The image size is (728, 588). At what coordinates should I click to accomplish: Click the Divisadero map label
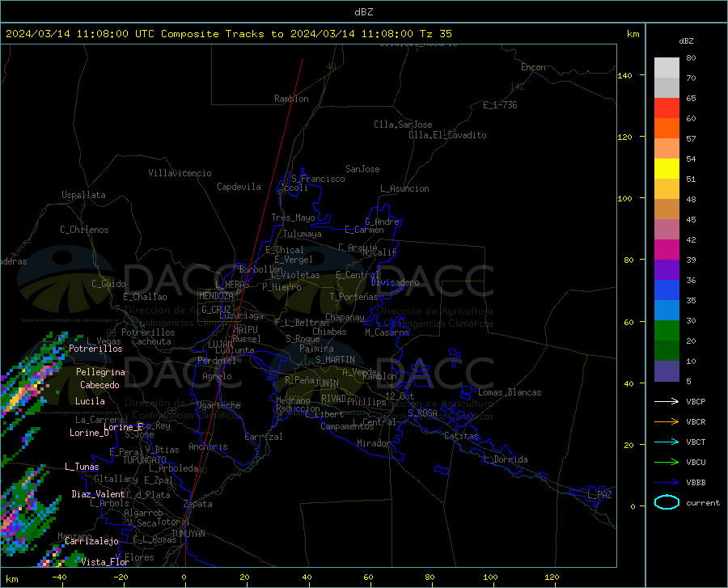point(395,282)
